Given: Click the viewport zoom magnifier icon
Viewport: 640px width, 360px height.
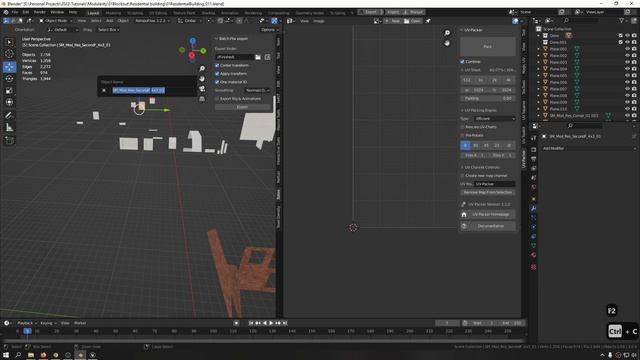Looking at the screenshot, I should 202,69.
